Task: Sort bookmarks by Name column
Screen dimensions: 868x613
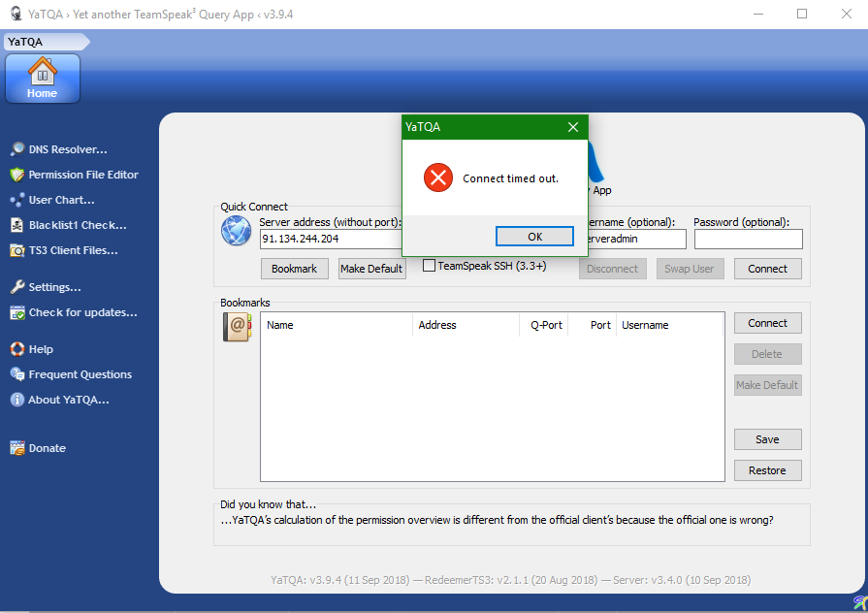Action: (337, 325)
